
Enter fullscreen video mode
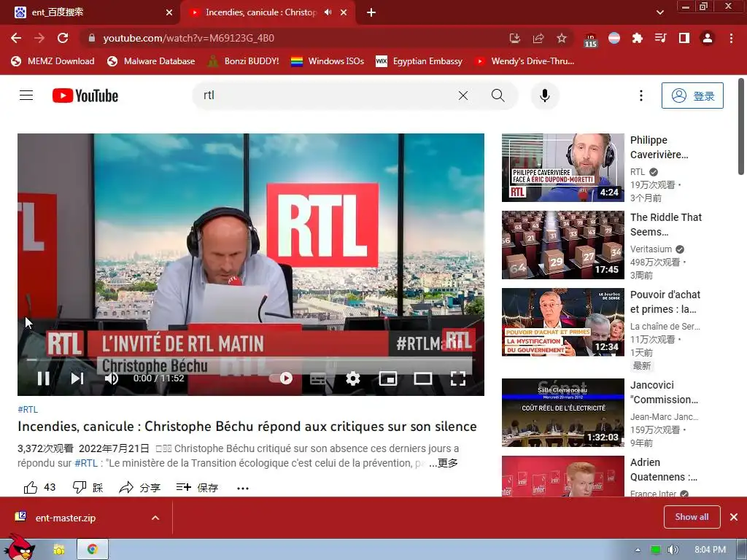point(458,378)
